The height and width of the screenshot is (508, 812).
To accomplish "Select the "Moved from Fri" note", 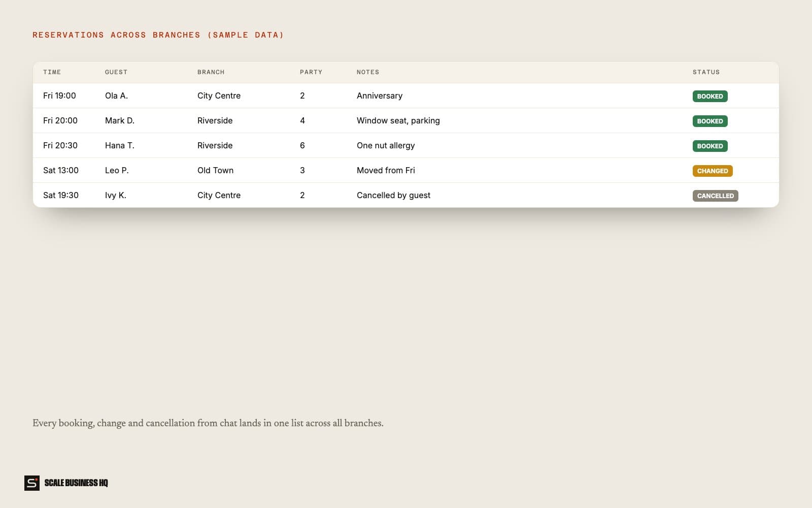I will 386,170.
